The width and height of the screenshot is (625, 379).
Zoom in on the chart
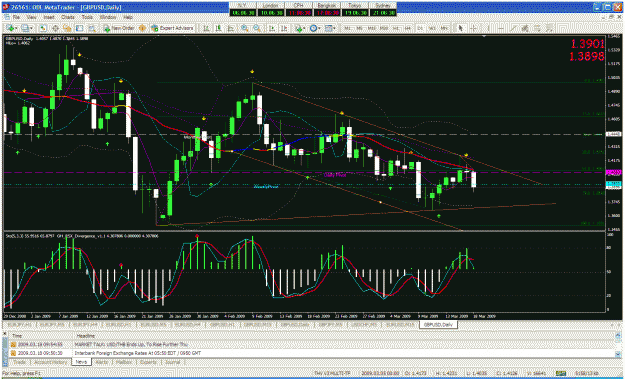pyautogui.click(x=244, y=28)
